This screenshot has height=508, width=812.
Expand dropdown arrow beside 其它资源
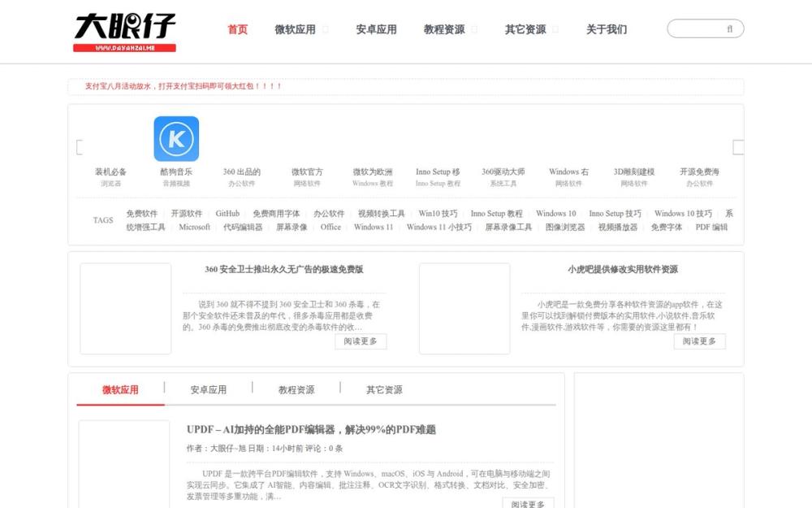[x=555, y=29]
